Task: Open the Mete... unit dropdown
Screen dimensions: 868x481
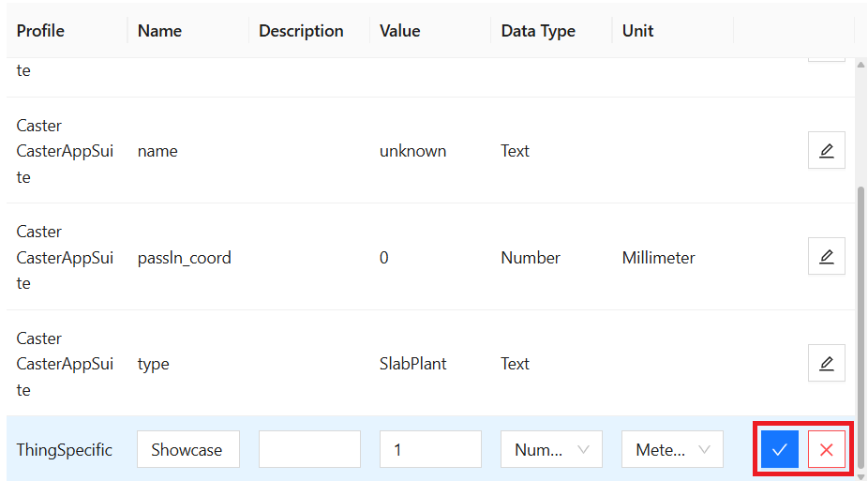Action: 673,449
